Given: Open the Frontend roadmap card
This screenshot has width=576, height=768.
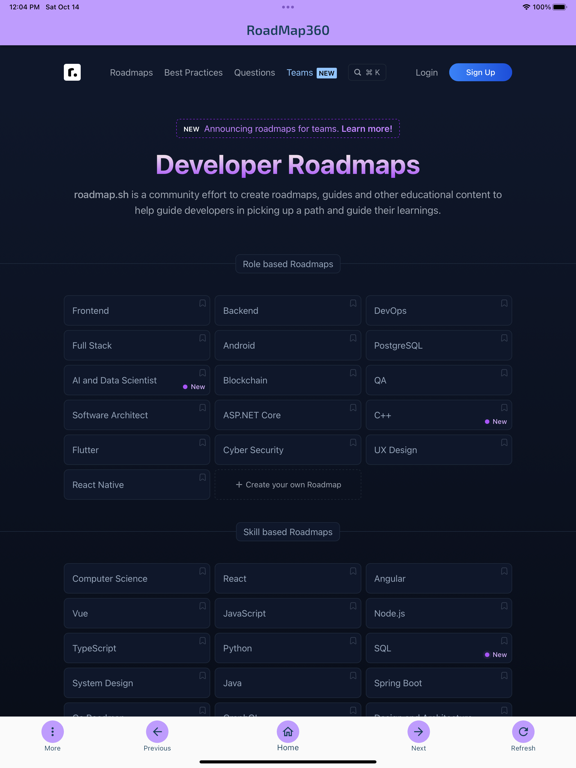Looking at the screenshot, I should [x=137, y=311].
